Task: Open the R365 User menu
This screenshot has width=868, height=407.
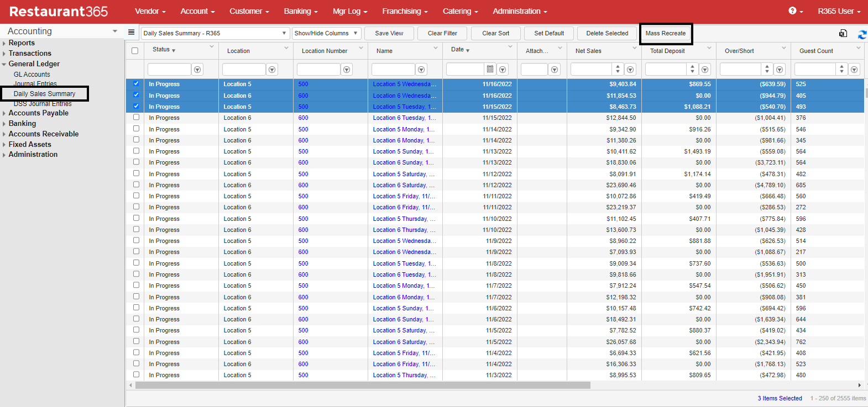Action: (839, 11)
